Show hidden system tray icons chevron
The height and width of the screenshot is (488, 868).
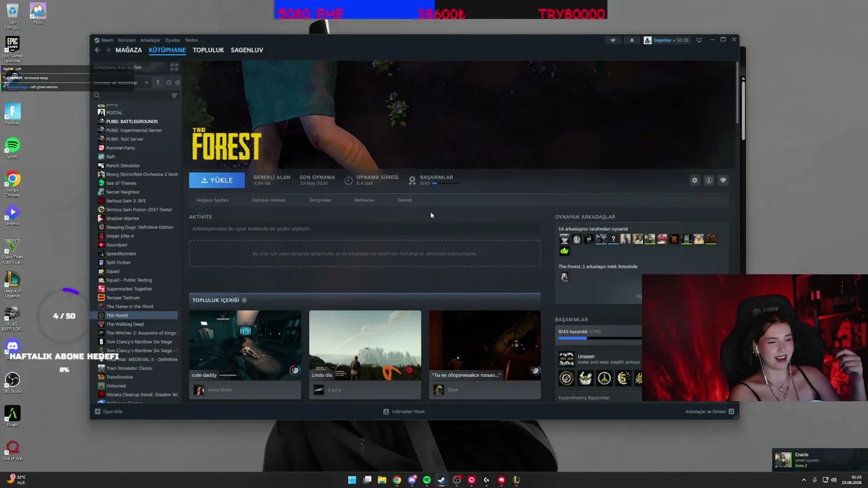pyautogui.click(x=804, y=480)
